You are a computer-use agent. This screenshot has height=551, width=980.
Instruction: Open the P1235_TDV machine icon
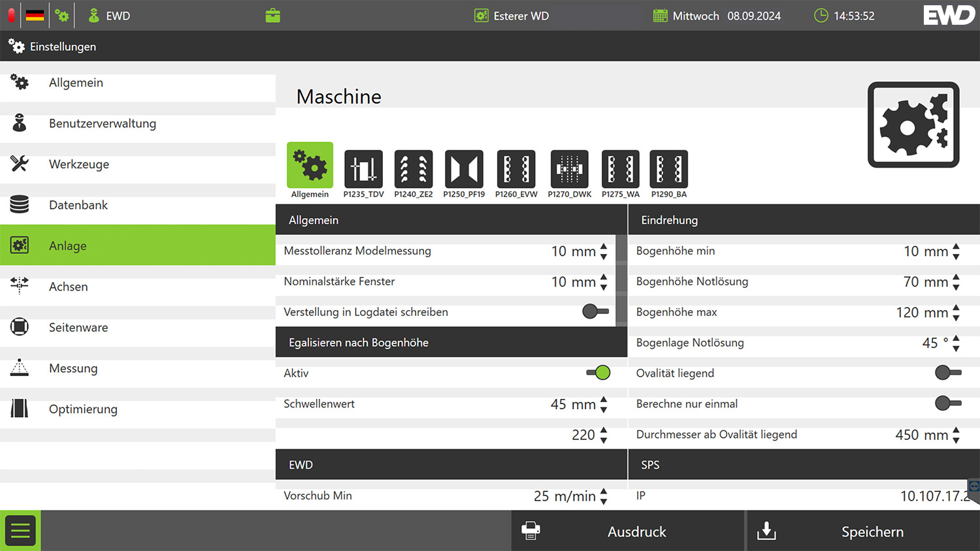[363, 170]
